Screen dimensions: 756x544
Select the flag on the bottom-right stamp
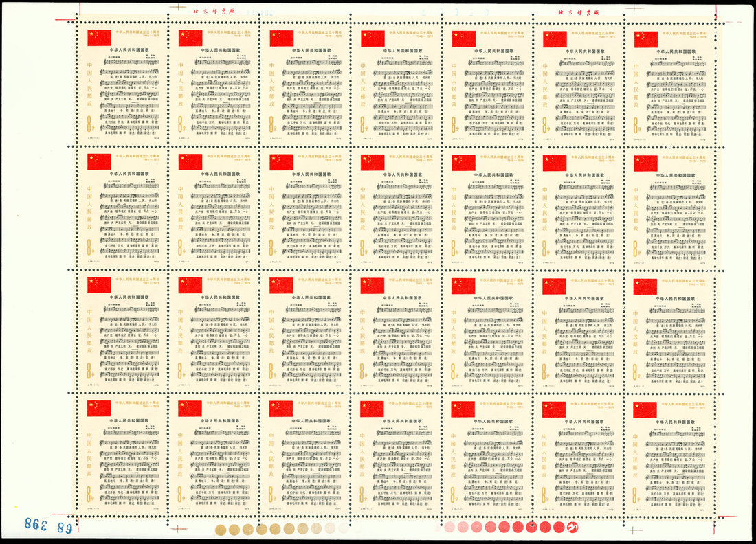[645, 409]
